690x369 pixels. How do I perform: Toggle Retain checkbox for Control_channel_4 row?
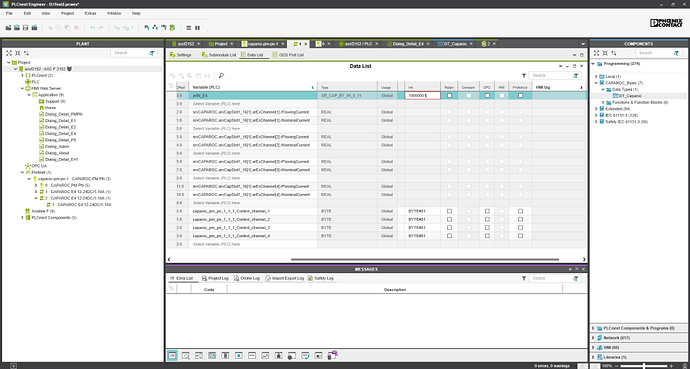pos(449,236)
